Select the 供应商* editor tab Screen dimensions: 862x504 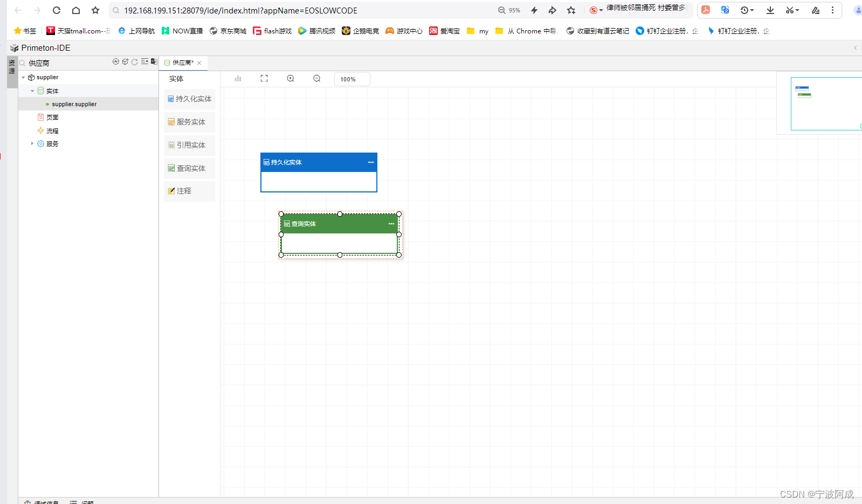point(183,63)
